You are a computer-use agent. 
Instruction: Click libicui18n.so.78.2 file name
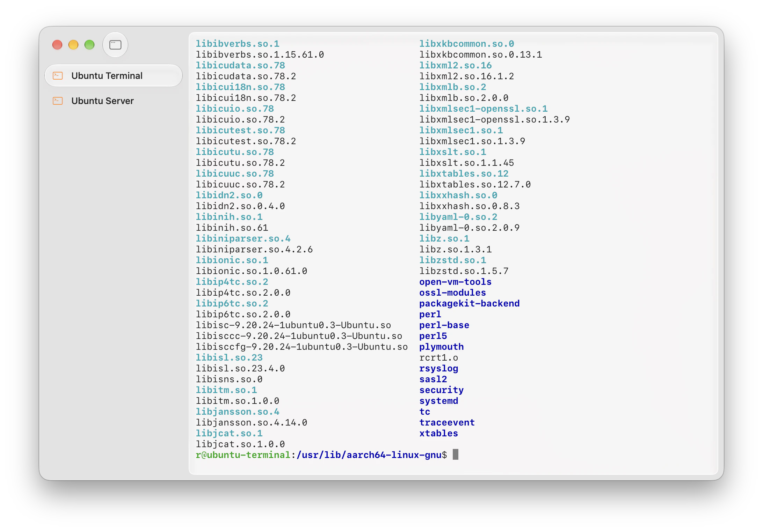246,98
